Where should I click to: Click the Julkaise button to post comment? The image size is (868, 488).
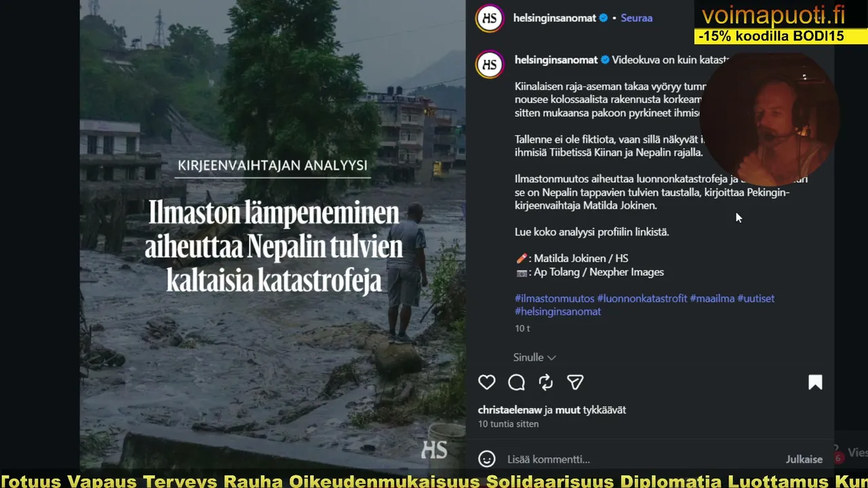tap(804, 459)
